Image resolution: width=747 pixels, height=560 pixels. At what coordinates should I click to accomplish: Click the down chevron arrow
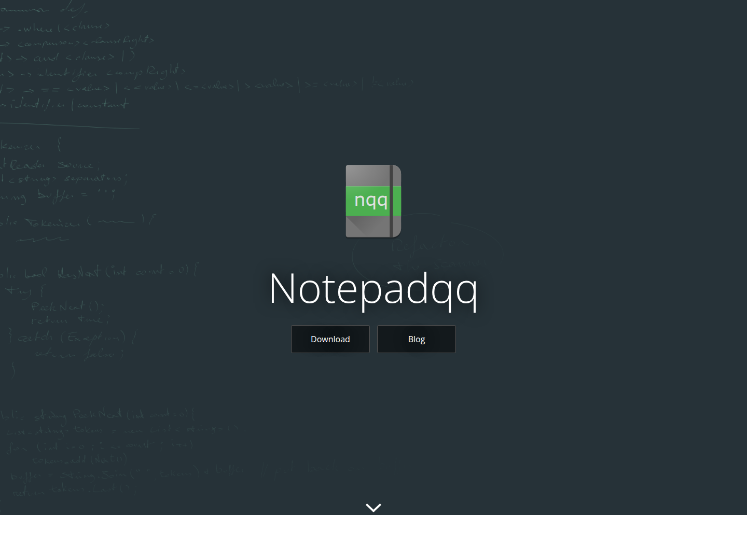374,508
